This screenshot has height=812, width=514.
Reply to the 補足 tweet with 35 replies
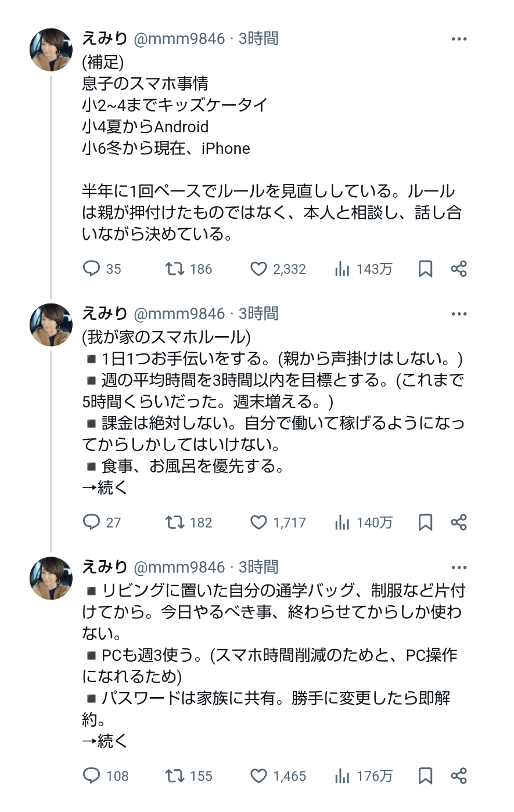(92, 269)
